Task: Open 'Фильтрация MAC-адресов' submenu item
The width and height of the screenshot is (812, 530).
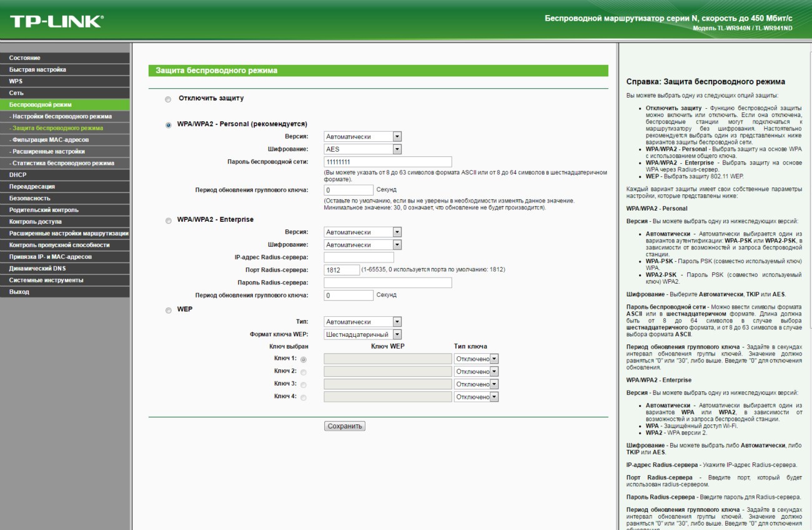Action: (x=51, y=139)
